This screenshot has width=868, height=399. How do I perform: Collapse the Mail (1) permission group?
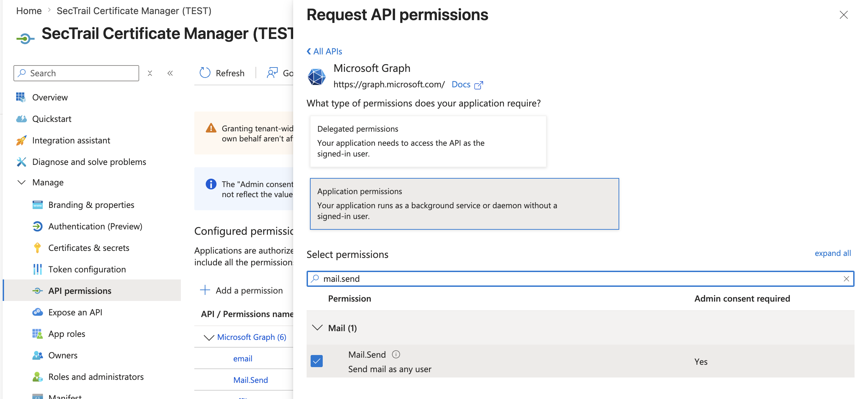coord(317,327)
